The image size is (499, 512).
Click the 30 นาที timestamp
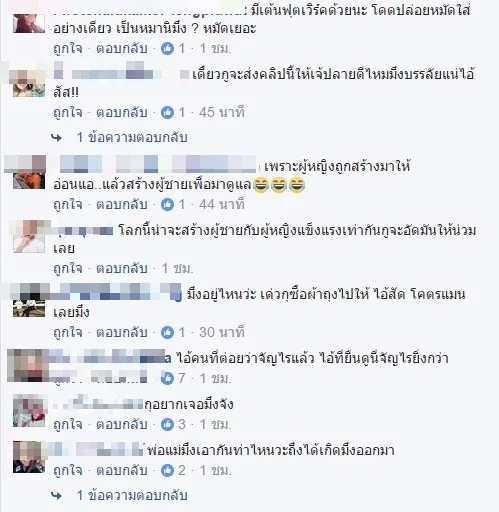(222, 332)
